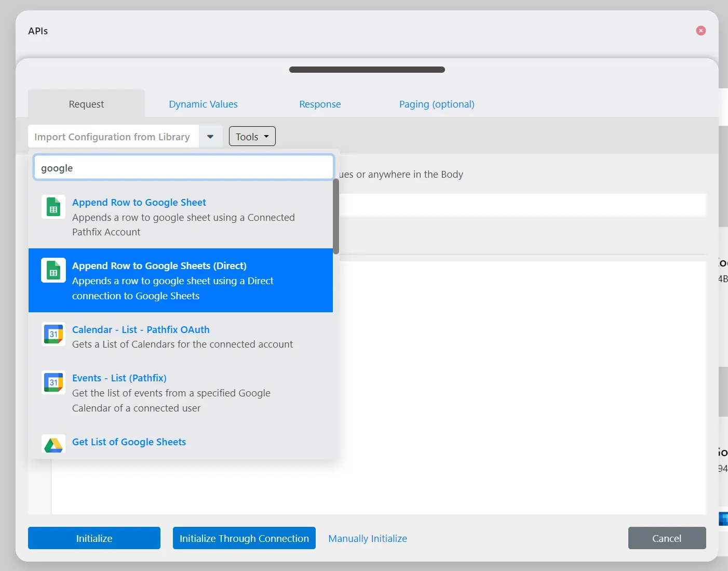Choose 'Append Row to Google Sheets (Direct)'
This screenshot has height=571, width=728.
pyautogui.click(x=181, y=280)
